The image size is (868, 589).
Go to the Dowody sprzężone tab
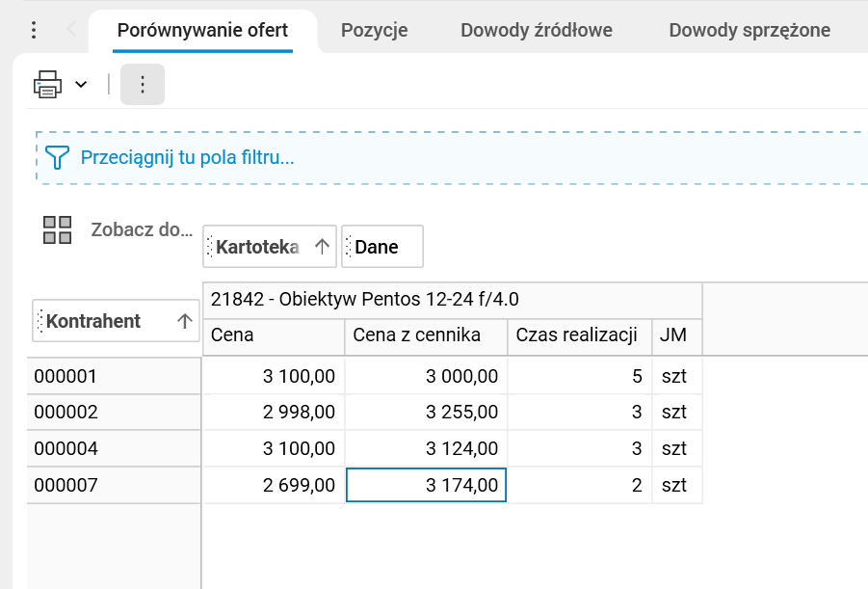(750, 30)
